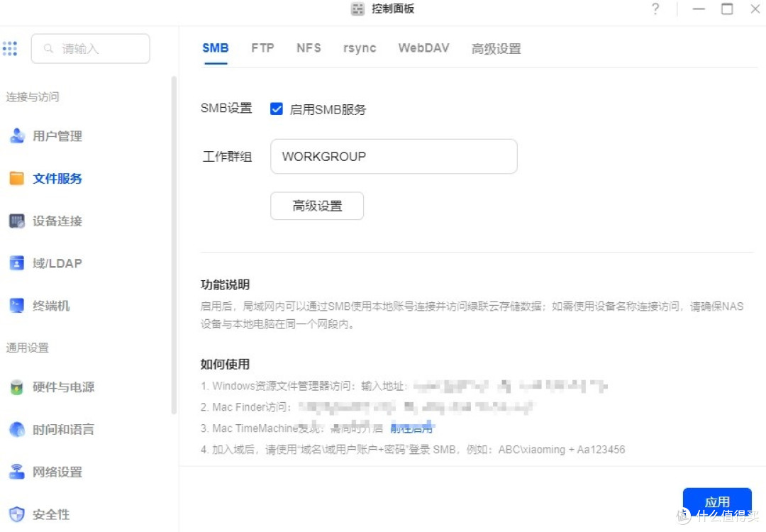Click the 请输入 search box
The width and height of the screenshot is (766, 532).
pos(90,48)
